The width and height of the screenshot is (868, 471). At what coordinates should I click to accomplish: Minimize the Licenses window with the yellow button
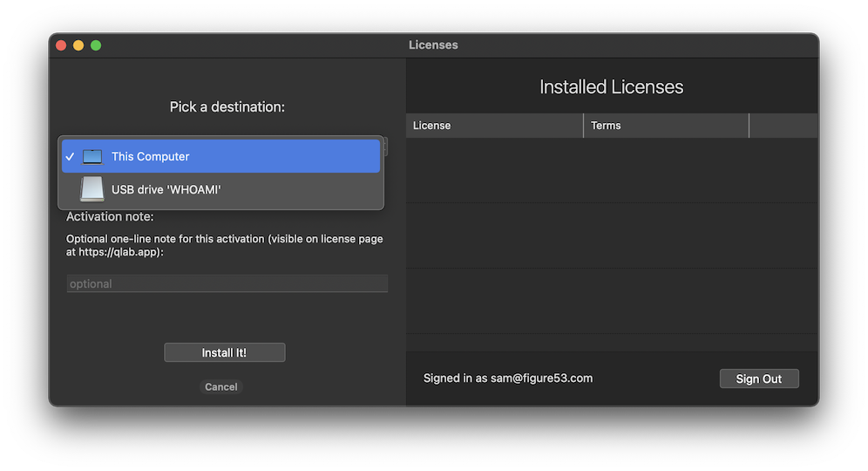[x=78, y=45]
